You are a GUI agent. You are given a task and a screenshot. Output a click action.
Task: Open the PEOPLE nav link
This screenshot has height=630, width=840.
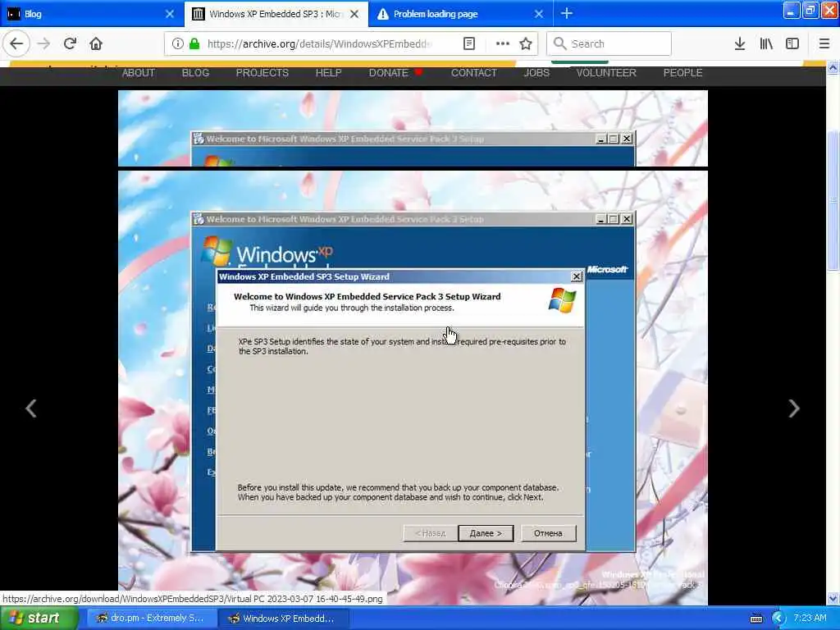[683, 73]
